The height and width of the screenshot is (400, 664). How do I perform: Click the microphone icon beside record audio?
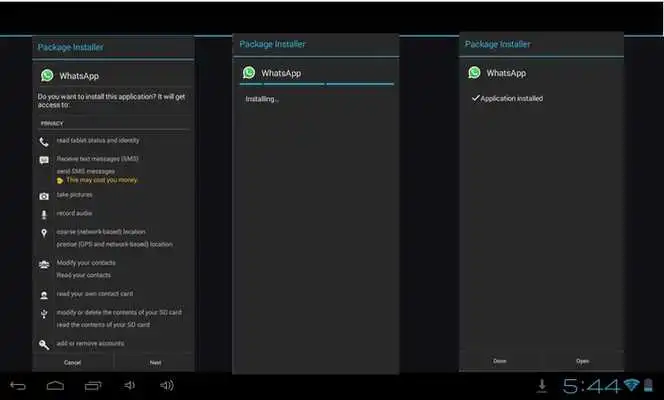point(44,215)
